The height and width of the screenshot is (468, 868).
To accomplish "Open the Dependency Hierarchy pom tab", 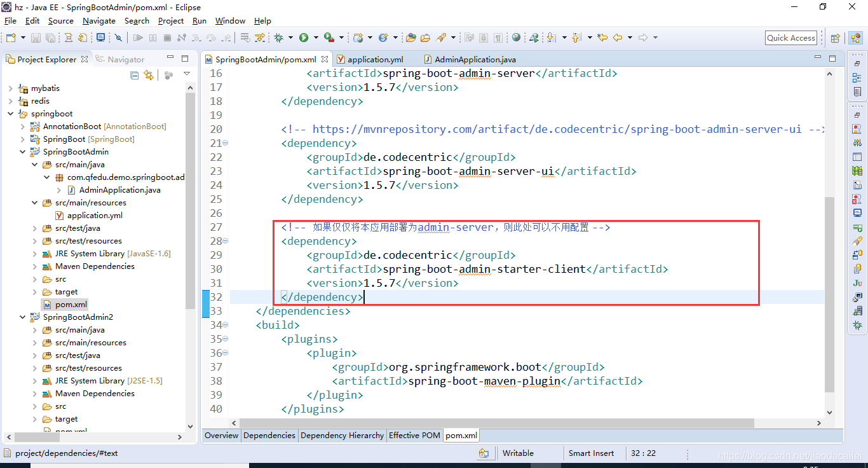I will [x=342, y=436].
